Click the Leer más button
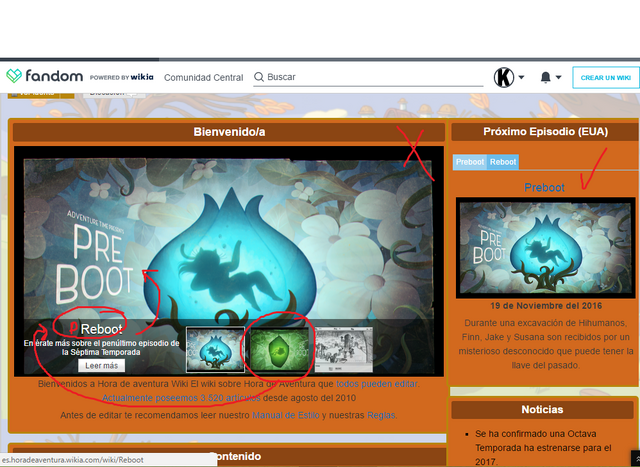 click(102, 366)
